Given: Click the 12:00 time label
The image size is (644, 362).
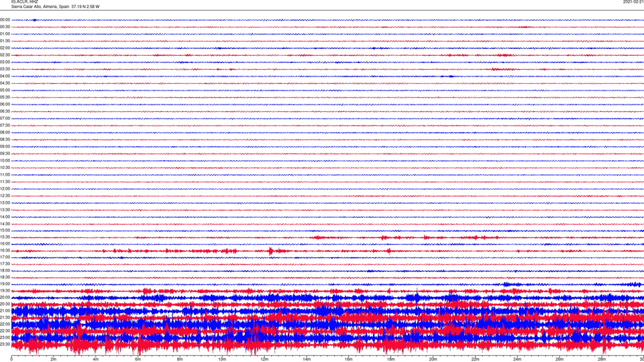Looking at the screenshot, I should click(5, 189).
